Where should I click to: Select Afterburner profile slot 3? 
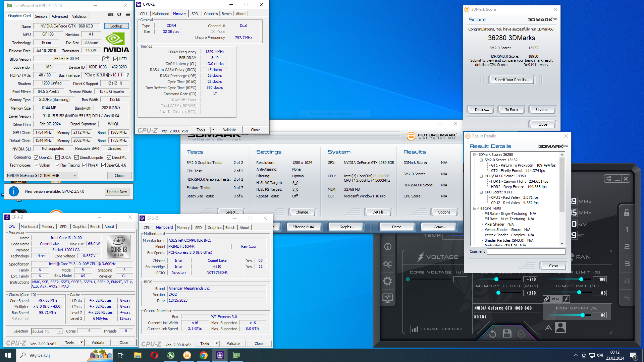coord(627,264)
